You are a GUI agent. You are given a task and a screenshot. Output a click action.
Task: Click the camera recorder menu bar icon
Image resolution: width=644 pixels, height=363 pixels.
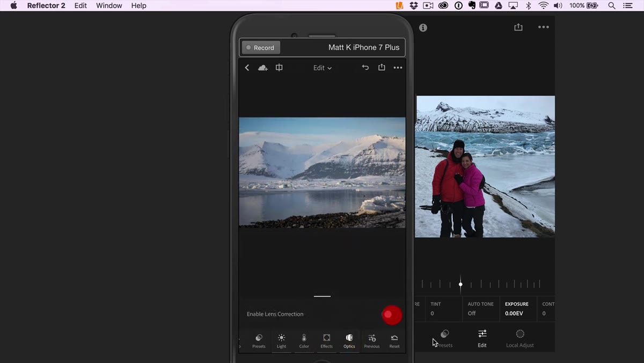[x=428, y=5]
